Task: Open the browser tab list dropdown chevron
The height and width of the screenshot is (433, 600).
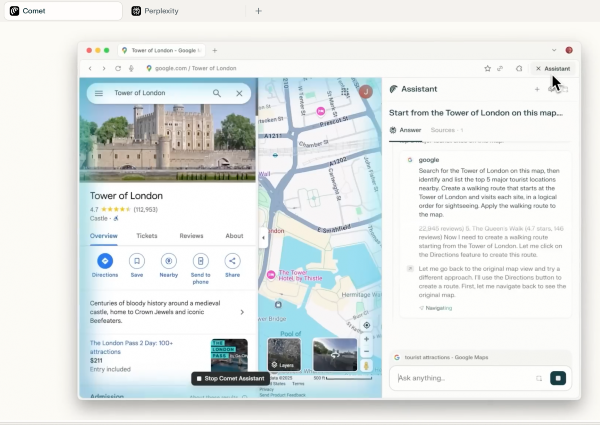Action: (x=554, y=50)
